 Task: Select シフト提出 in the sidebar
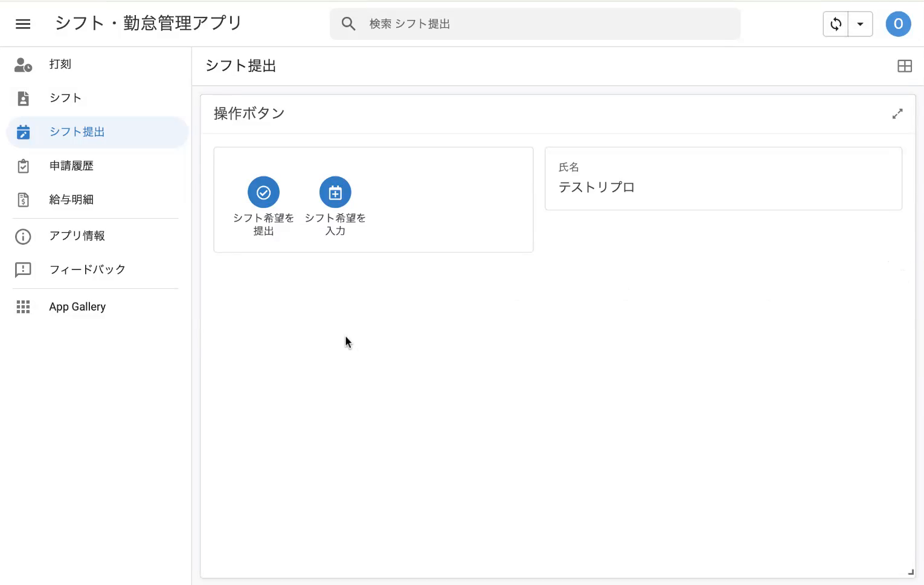point(97,132)
